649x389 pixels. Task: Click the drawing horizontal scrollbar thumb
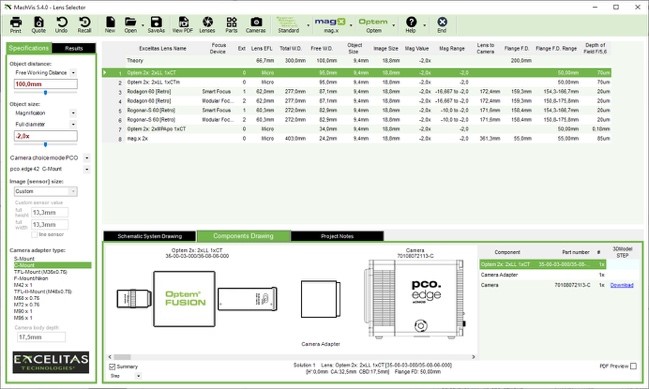[123, 357]
